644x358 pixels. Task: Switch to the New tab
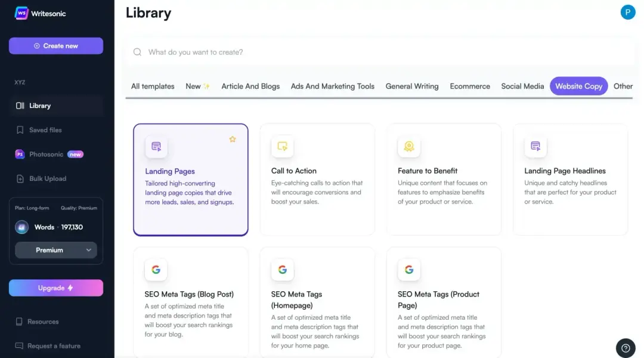[197, 87]
